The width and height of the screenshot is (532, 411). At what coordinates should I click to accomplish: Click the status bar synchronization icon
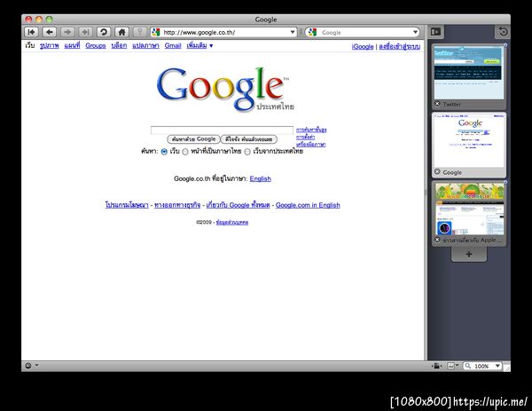pyautogui.click(x=28, y=366)
